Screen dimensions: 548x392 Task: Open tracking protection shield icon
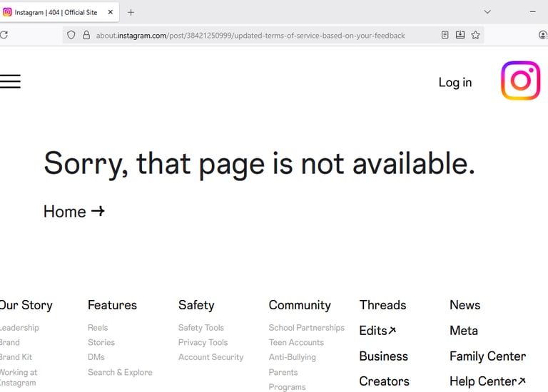(x=71, y=35)
